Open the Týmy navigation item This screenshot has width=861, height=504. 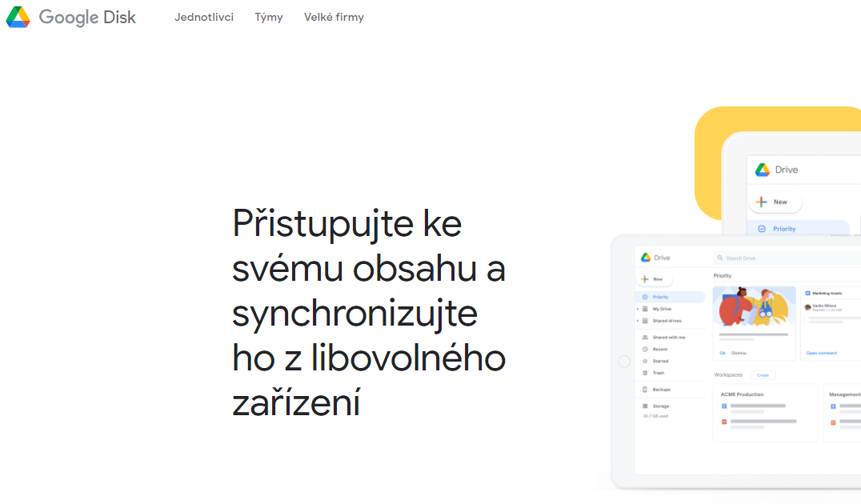point(269,17)
